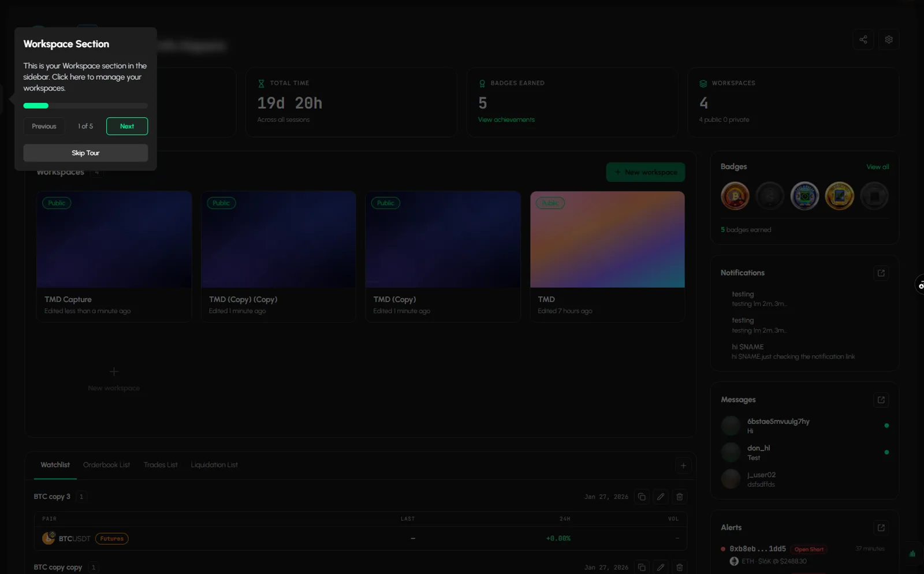Viewport: 924px width, 574px height.
Task: Click the Previous tour button
Action: click(44, 126)
